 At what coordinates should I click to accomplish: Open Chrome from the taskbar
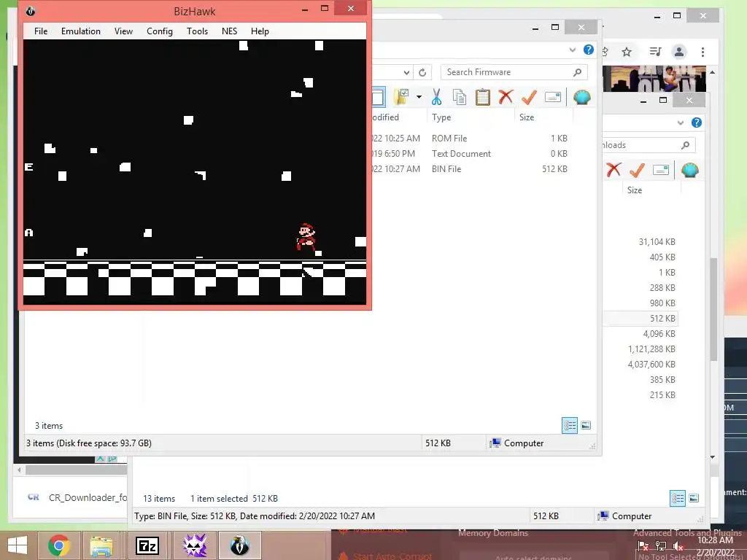[58, 545]
